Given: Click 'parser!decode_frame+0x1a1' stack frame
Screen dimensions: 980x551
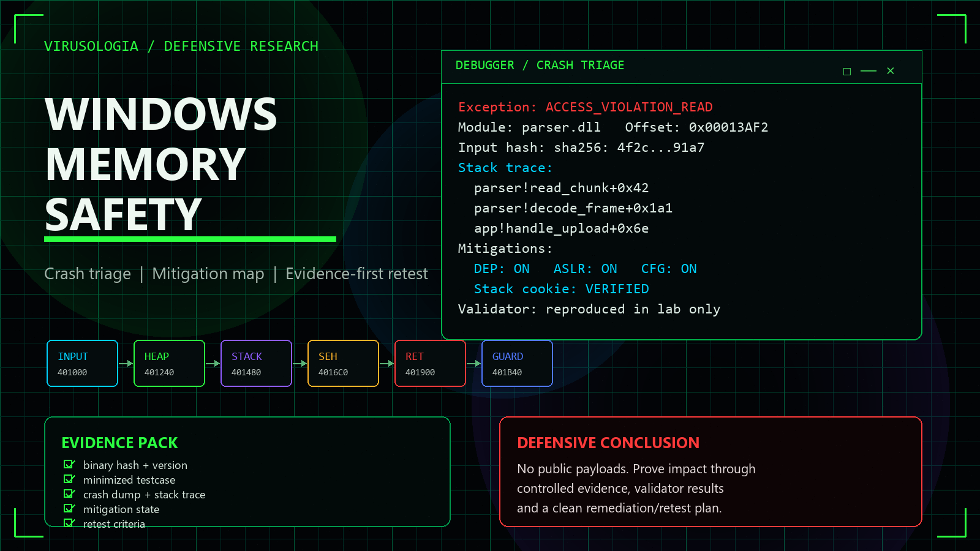Looking at the screenshot, I should pos(573,208).
